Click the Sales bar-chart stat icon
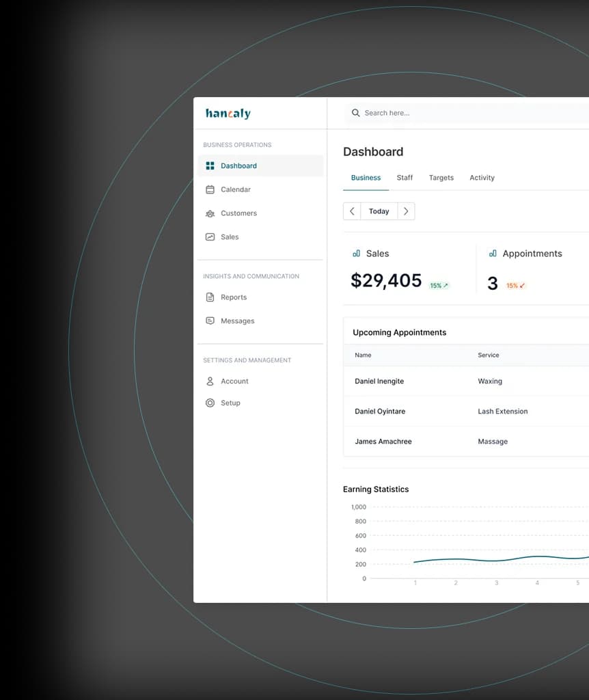Viewport: 589px width, 700px height. point(356,253)
